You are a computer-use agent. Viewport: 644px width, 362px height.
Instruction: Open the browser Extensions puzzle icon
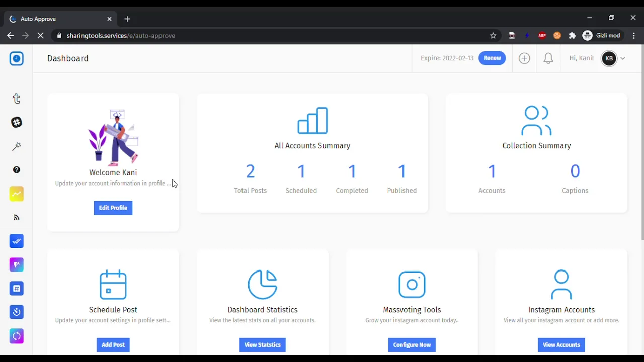tap(572, 36)
